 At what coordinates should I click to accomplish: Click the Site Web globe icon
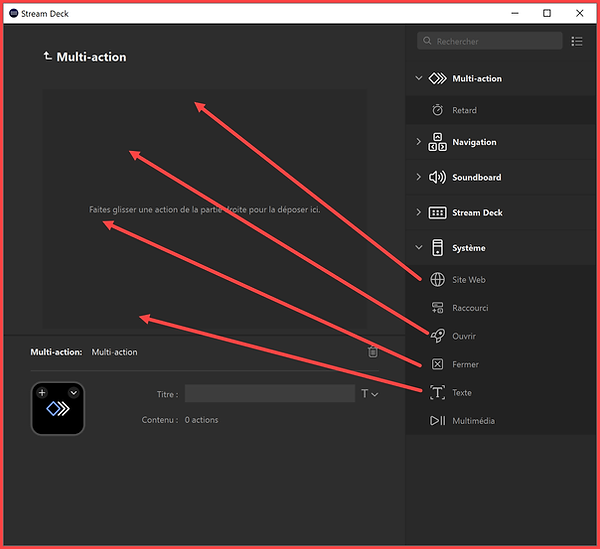(437, 280)
